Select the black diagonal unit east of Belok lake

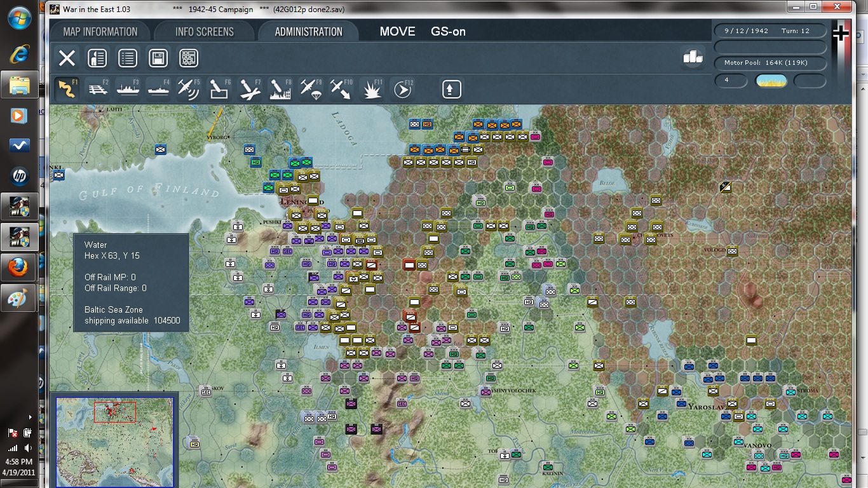(726, 187)
